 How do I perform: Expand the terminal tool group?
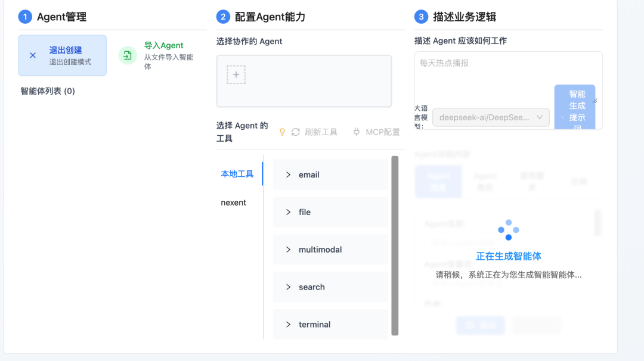coord(330,324)
